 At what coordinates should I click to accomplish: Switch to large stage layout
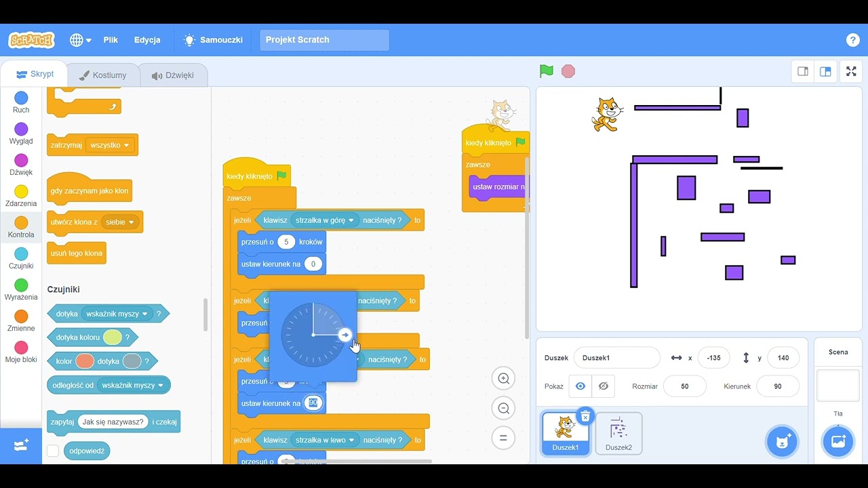tap(825, 71)
